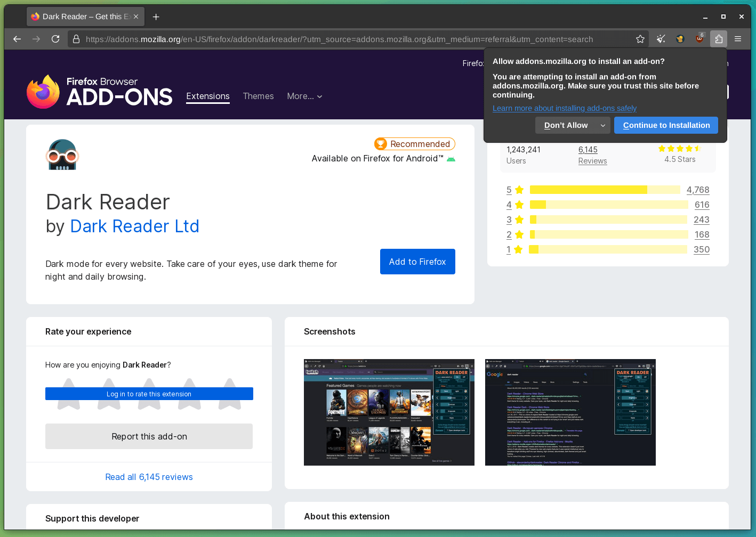Click the Recommended trophy badge
Screen dimensions: 756x537
[414, 144]
